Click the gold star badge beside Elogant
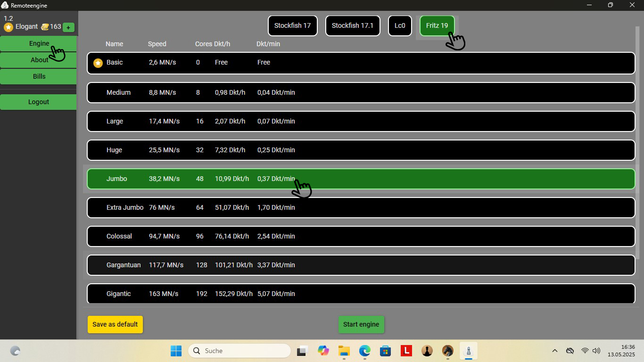Screen dimensions: 644x362 [8, 27]
